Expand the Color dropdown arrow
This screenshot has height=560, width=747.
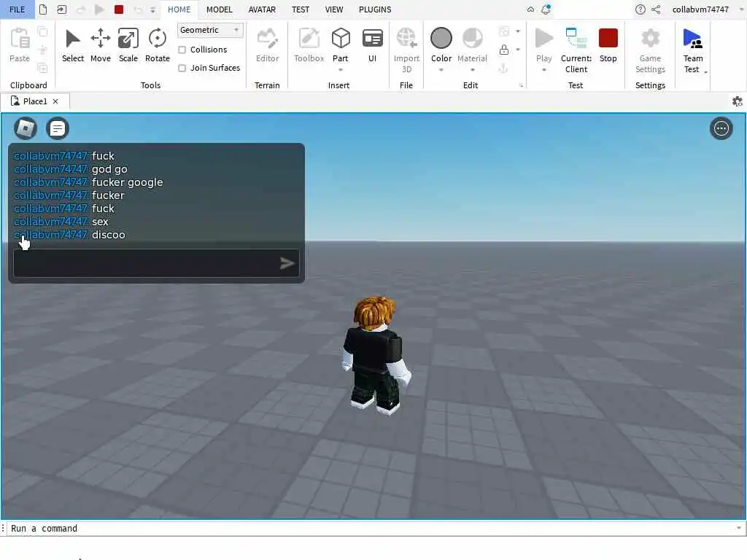pos(441,70)
